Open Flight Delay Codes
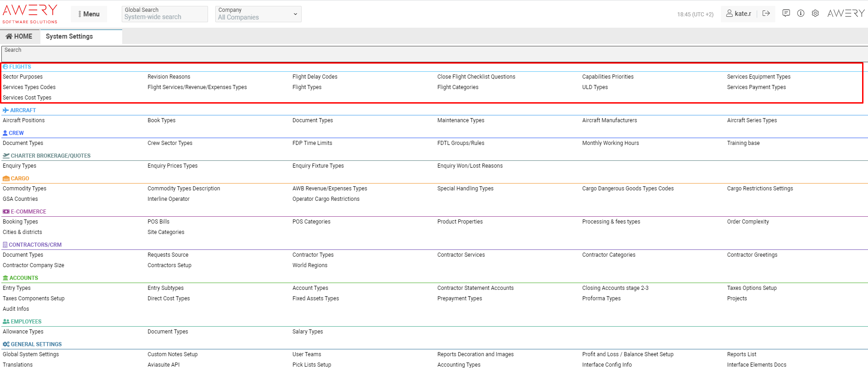This screenshot has height=368, width=868. (x=315, y=77)
